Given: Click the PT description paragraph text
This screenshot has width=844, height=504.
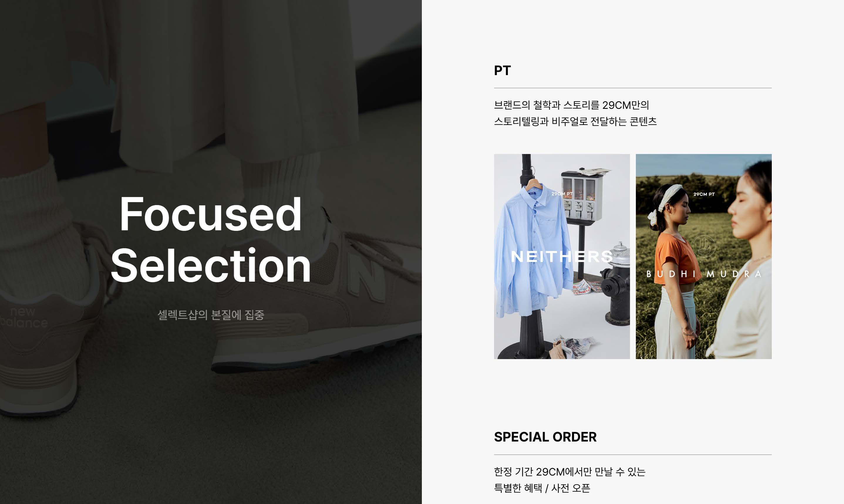Looking at the screenshot, I should 575,113.
